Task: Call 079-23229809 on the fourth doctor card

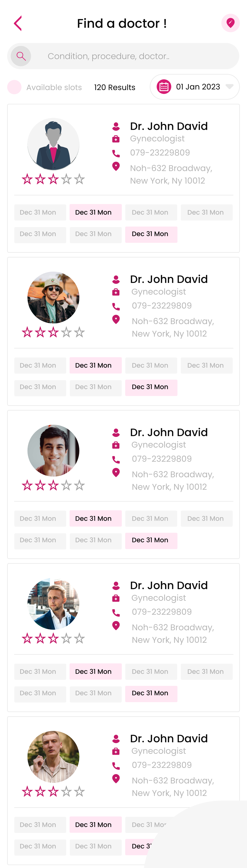Action: [x=162, y=612]
